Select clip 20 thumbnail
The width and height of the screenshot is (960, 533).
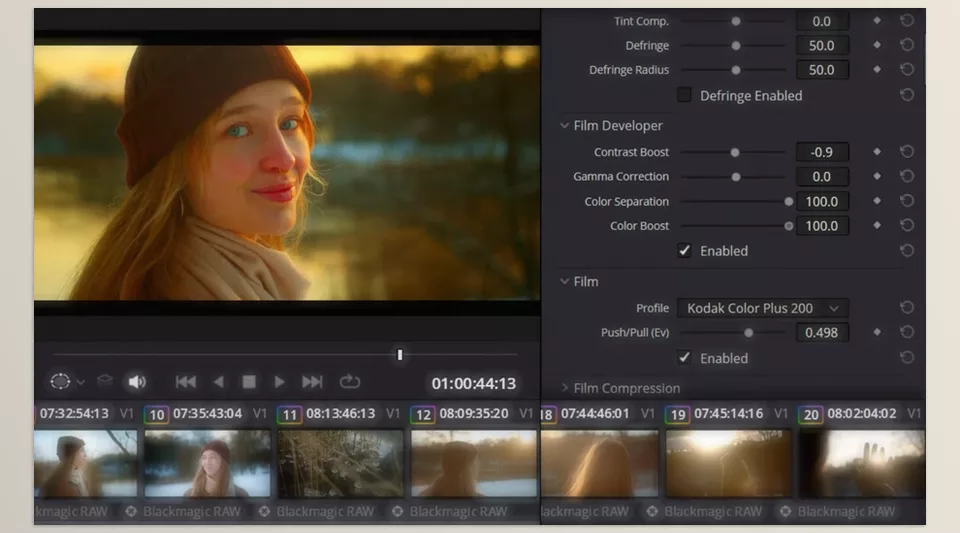pyautogui.click(x=862, y=463)
